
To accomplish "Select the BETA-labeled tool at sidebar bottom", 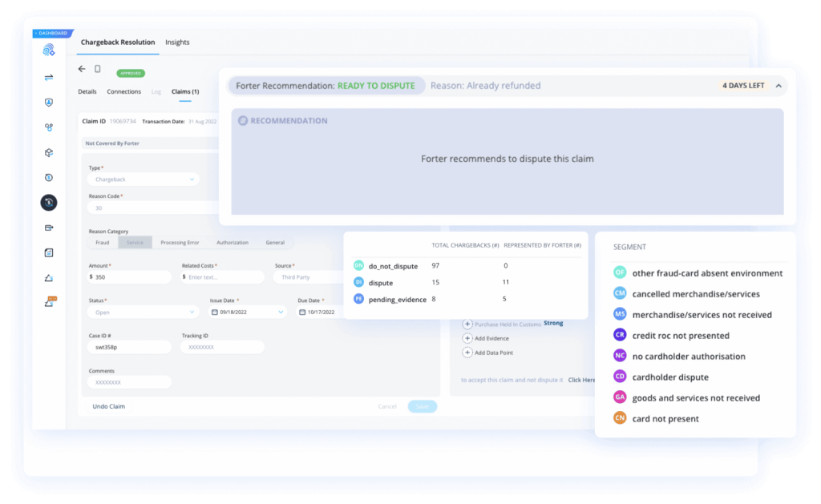I will point(48,302).
